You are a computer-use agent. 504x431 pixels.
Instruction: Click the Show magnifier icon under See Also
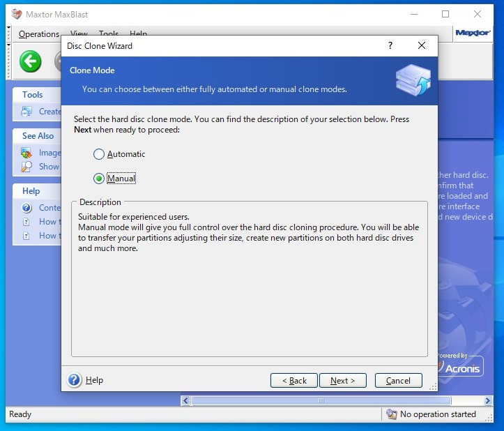click(26, 167)
